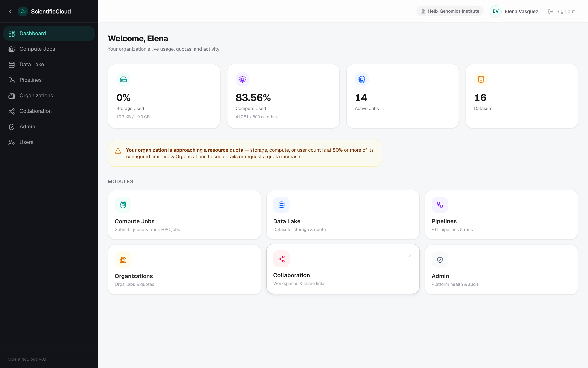
Task: Click Users gear-person icon in sidebar
Action: (x=12, y=142)
